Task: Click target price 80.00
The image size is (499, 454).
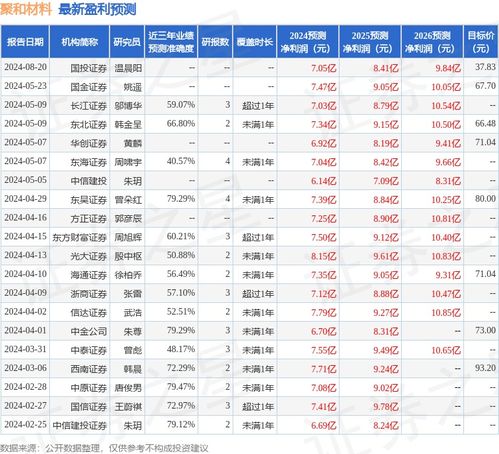Action: pos(485,199)
